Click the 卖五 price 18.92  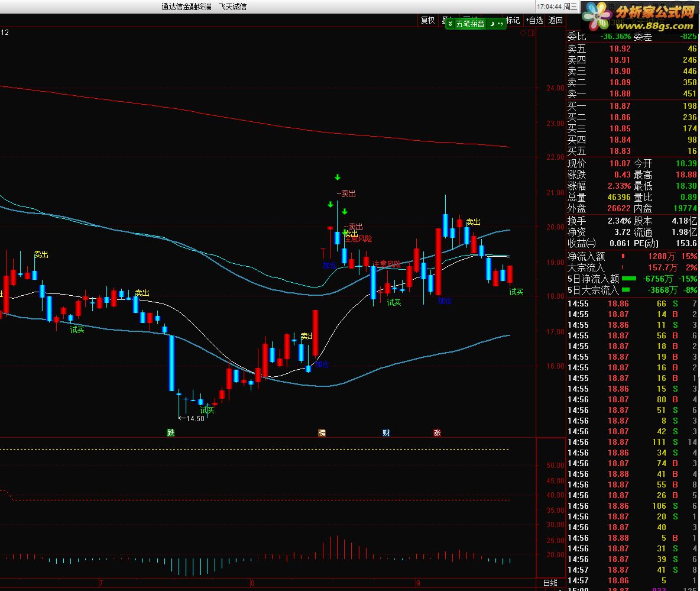tap(620, 49)
